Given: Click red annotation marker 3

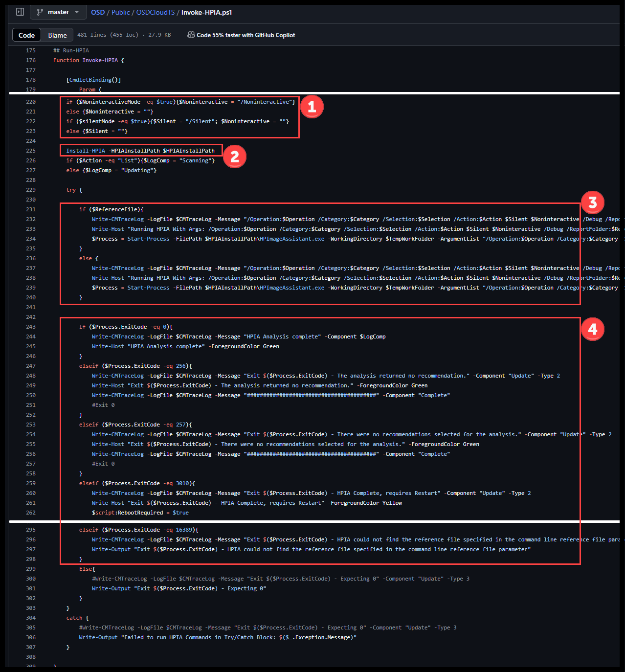Looking at the screenshot, I should point(592,202).
